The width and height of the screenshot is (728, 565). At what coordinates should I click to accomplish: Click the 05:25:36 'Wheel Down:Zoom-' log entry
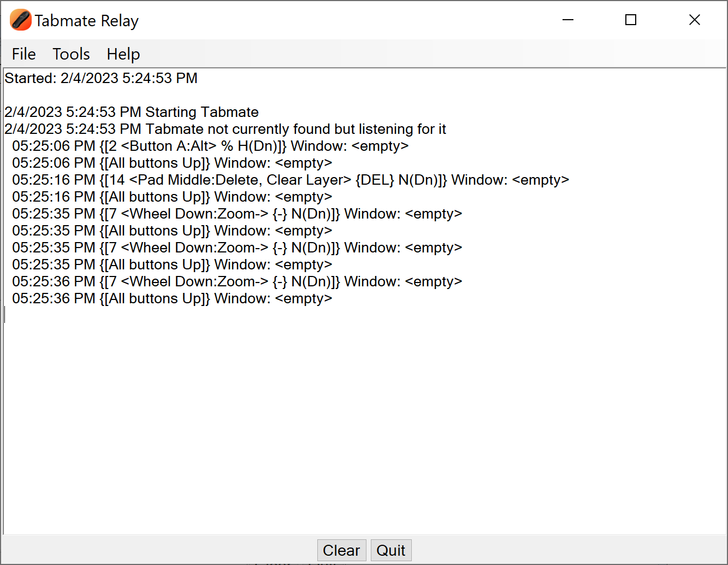[x=237, y=281]
